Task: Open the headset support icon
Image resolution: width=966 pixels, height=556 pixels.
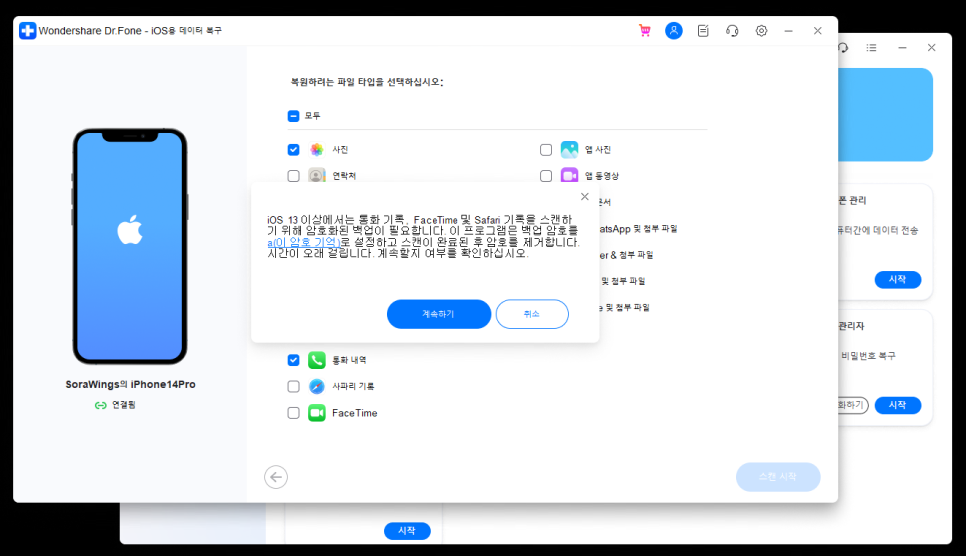Action: click(x=732, y=31)
